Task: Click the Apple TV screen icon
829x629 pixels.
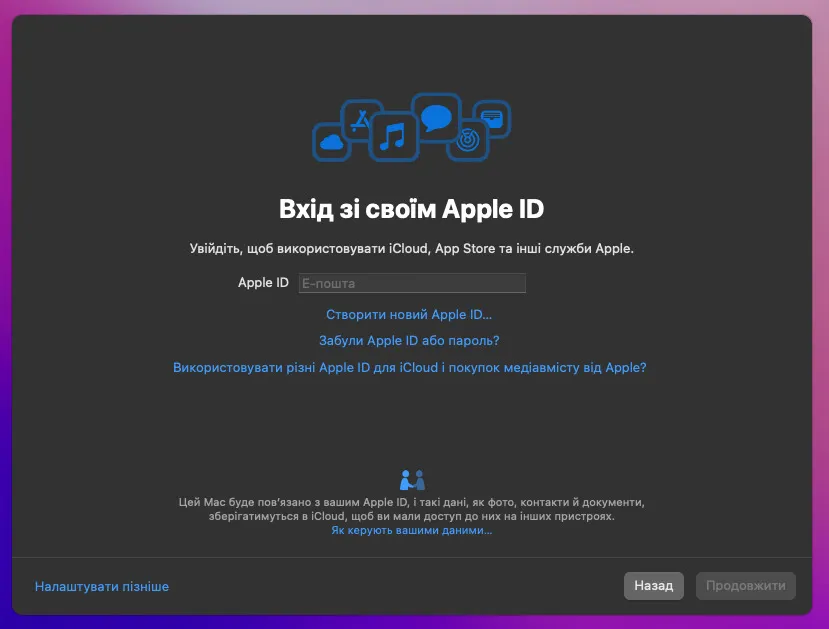Action: (492, 118)
